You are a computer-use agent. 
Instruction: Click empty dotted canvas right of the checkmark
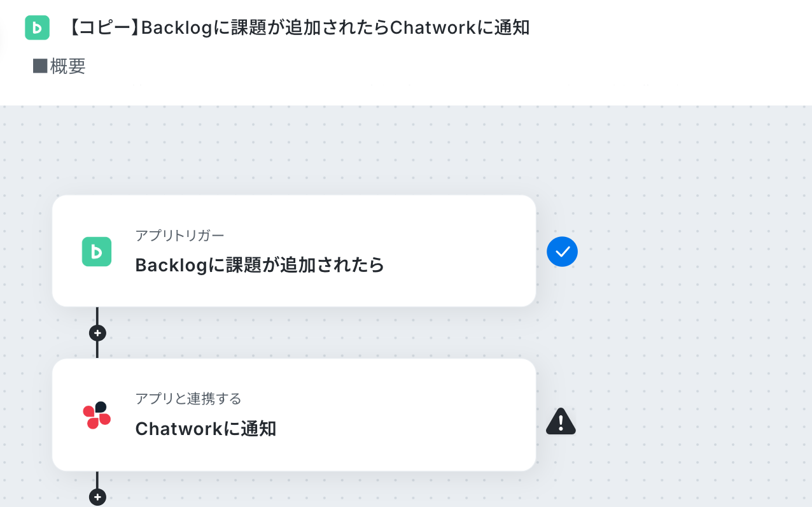[x=687, y=252]
